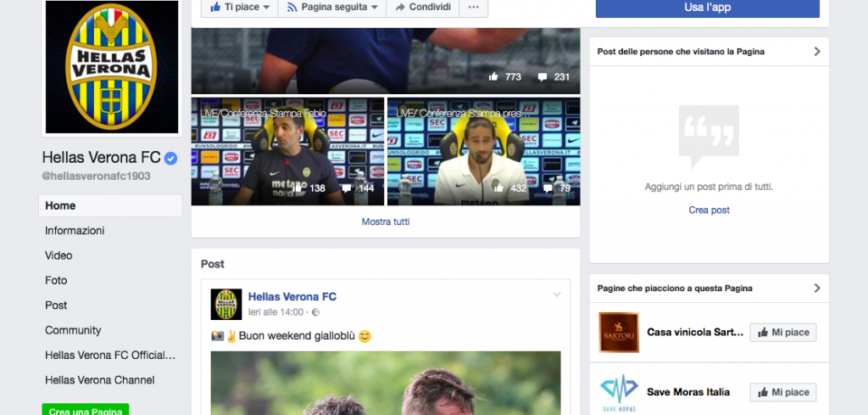Viewport: 868px width, 415px height.
Task: Click the blue verified badge icon
Action: tap(171, 159)
